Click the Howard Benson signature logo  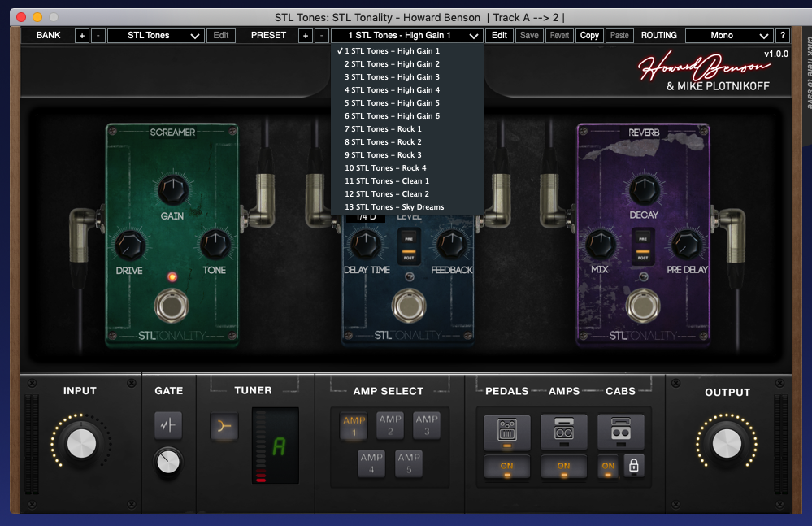tap(704, 66)
